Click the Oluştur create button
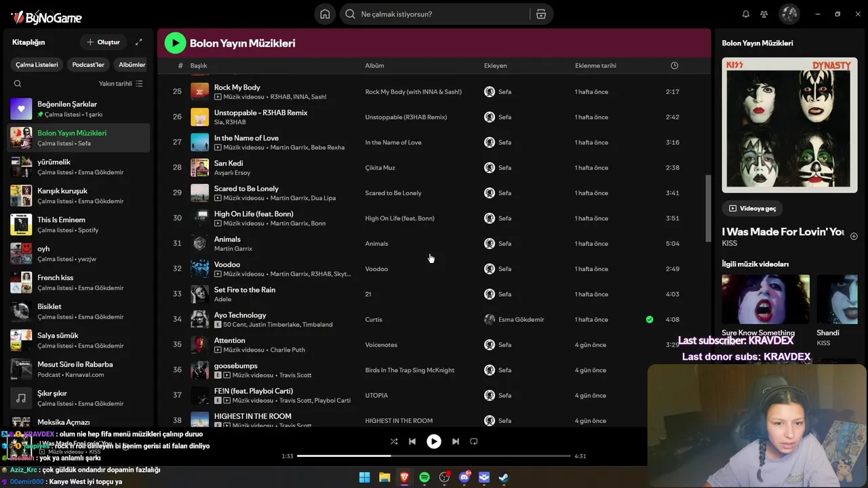Image resolution: width=868 pixels, height=488 pixels. [x=103, y=42]
